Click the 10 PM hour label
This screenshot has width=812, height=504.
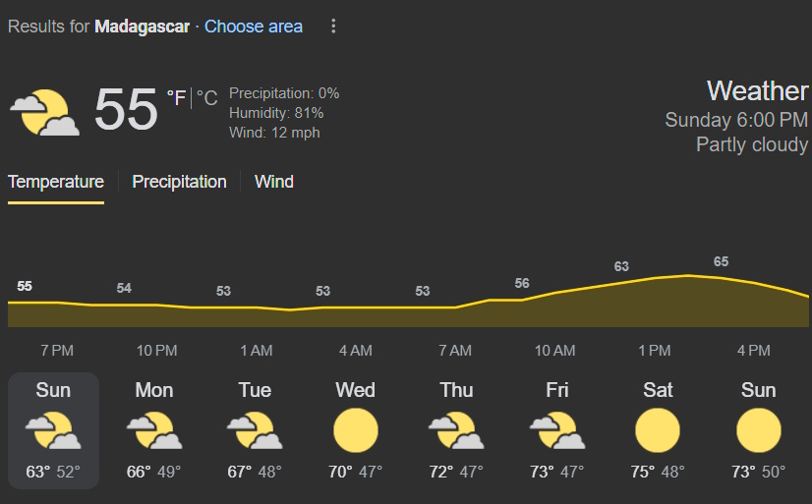tap(157, 351)
